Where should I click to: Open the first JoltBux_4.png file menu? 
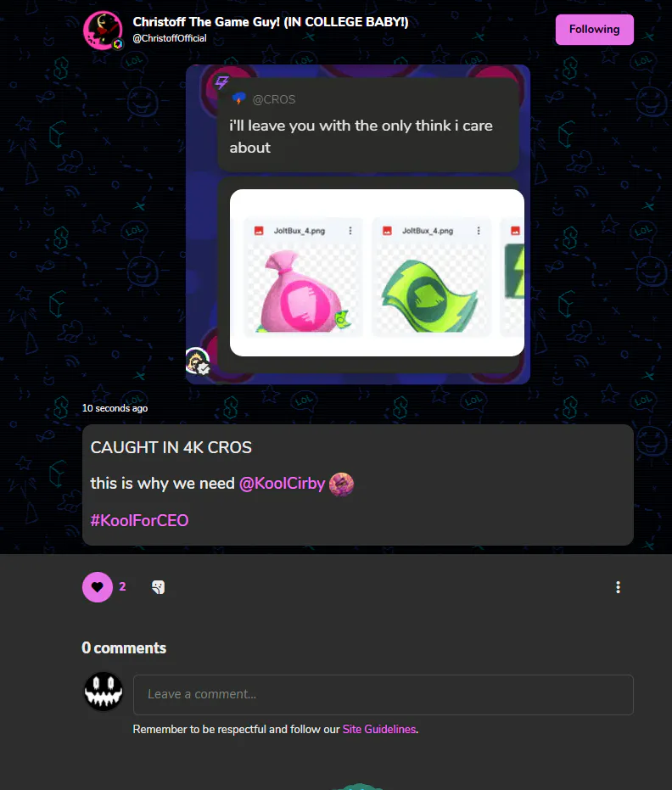coord(350,231)
